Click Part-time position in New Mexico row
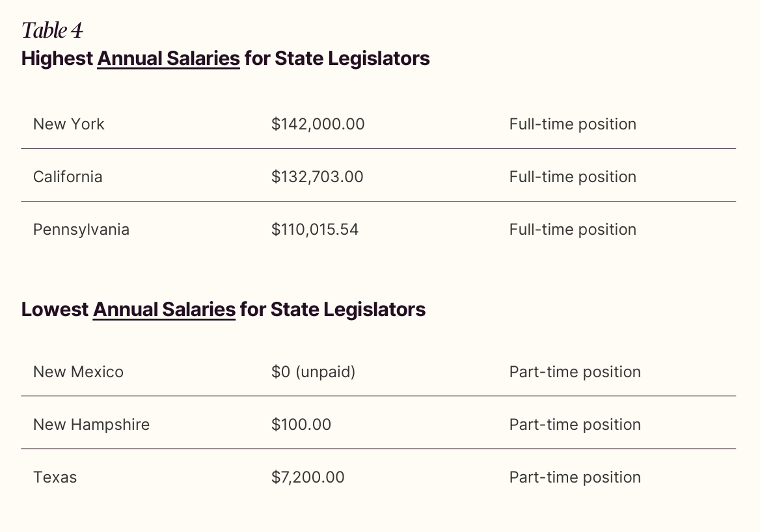 pos(575,372)
